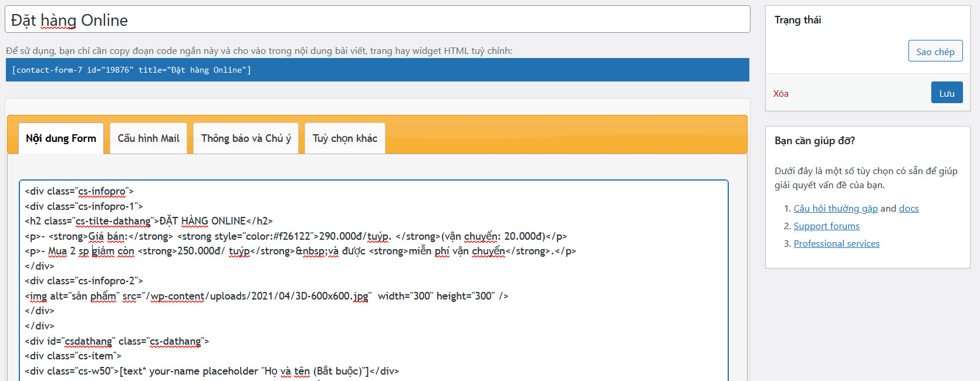Click the csdathang div line in editor
Screen dimensions: 980x381
click(x=117, y=341)
